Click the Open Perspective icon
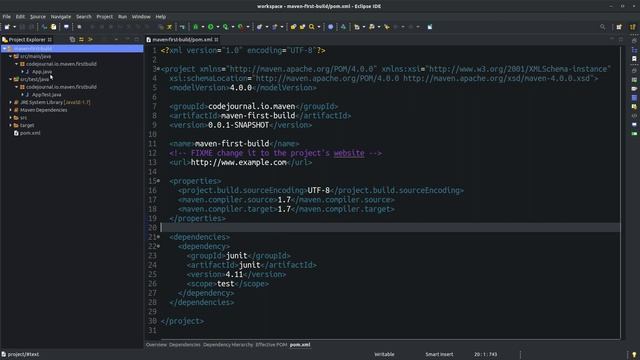This screenshot has height=360, width=640. (x=619, y=27)
